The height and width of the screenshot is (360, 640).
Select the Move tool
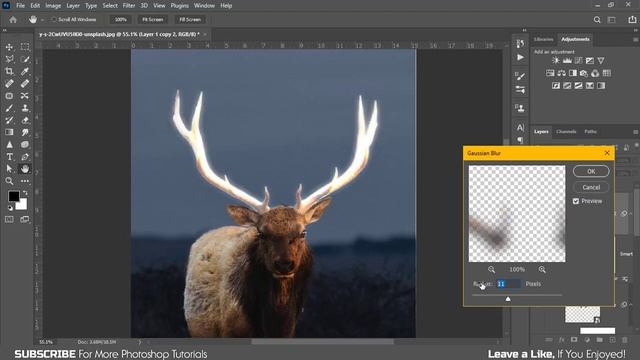point(9,47)
